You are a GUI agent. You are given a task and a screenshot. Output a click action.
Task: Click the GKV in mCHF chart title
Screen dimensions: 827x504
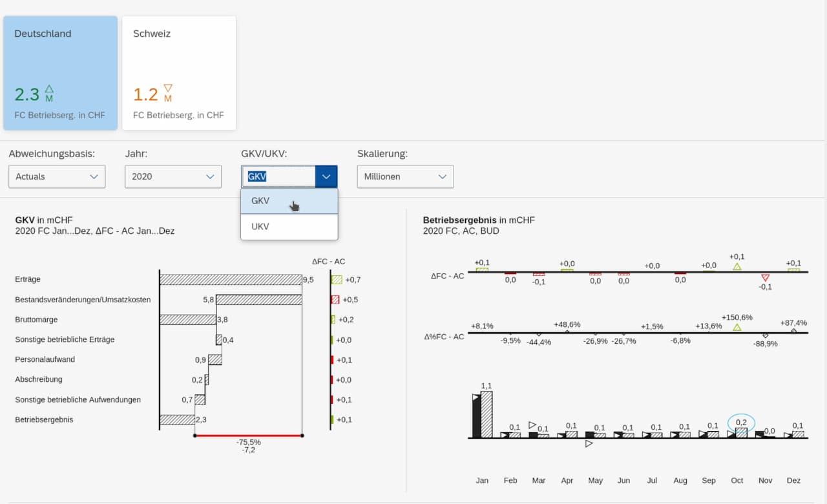44,220
